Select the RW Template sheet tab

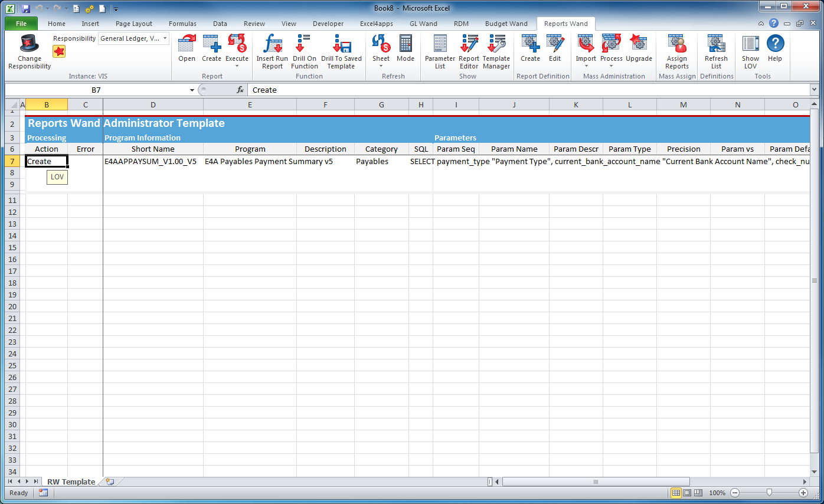[x=71, y=482]
